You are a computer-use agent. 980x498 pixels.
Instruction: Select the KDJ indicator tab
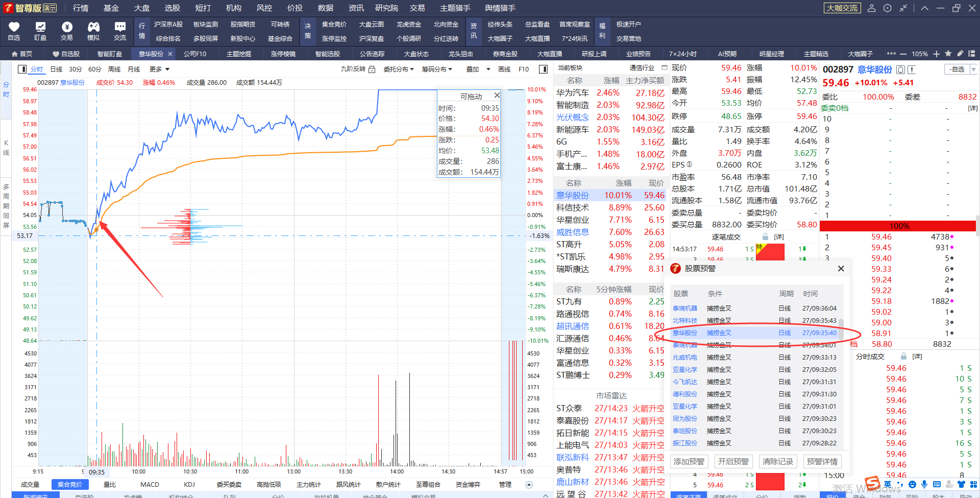click(x=189, y=485)
